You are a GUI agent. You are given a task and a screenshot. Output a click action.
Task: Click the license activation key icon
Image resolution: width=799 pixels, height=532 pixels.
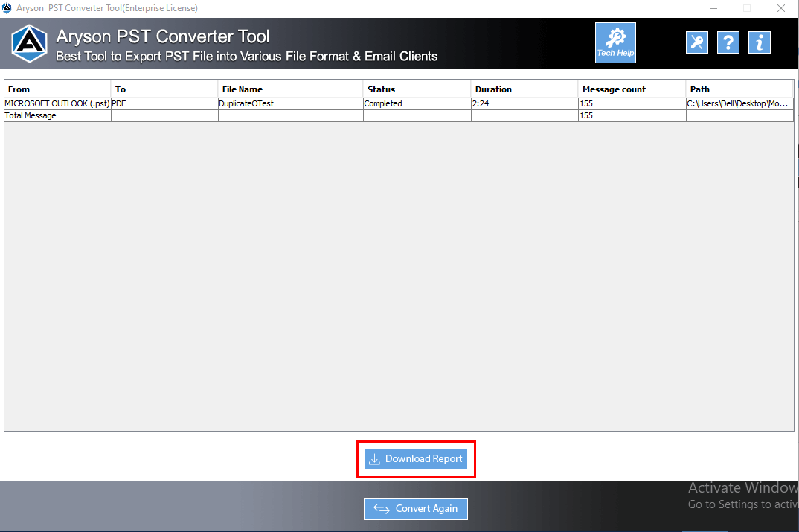pyautogui.click(x=697, y=42)
